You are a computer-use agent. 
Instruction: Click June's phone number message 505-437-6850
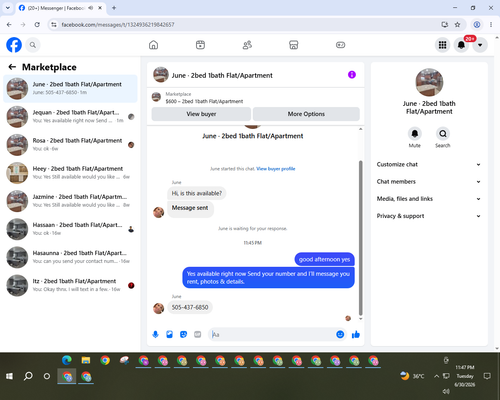[x=190, y=307]
